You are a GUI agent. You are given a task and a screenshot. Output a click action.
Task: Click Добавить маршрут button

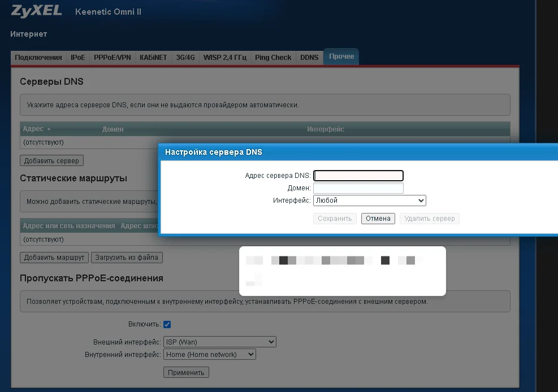(54, 258)
